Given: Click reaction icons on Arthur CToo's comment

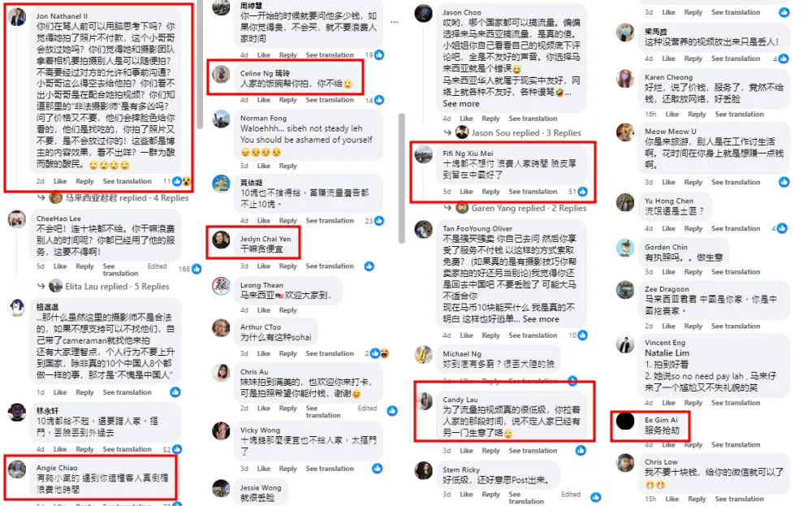Looking at the screenshot, I should (380, 353).
